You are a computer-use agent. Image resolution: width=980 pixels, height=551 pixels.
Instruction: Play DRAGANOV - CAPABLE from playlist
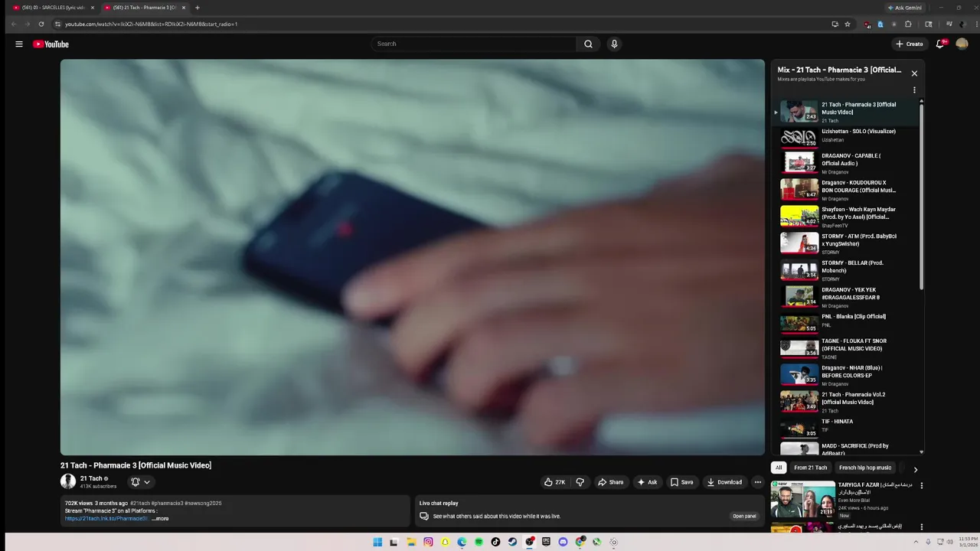tap(846, 163)
